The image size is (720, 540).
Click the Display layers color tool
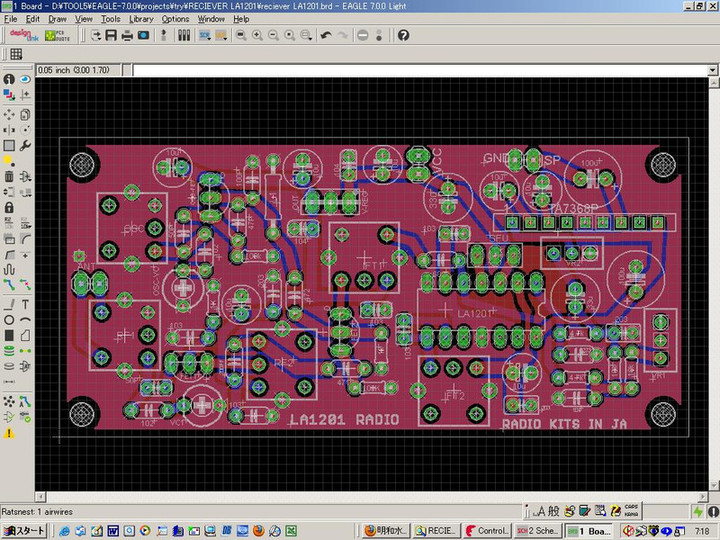click(9, 96)
